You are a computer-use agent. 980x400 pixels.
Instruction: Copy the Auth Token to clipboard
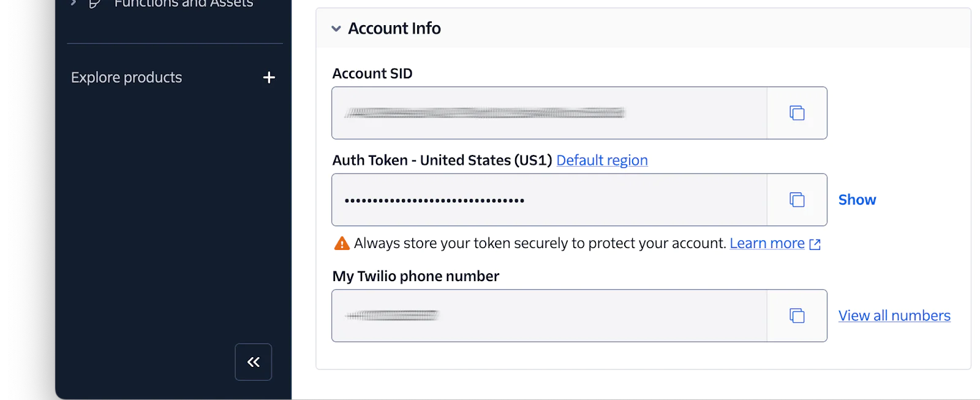(797, 200)
